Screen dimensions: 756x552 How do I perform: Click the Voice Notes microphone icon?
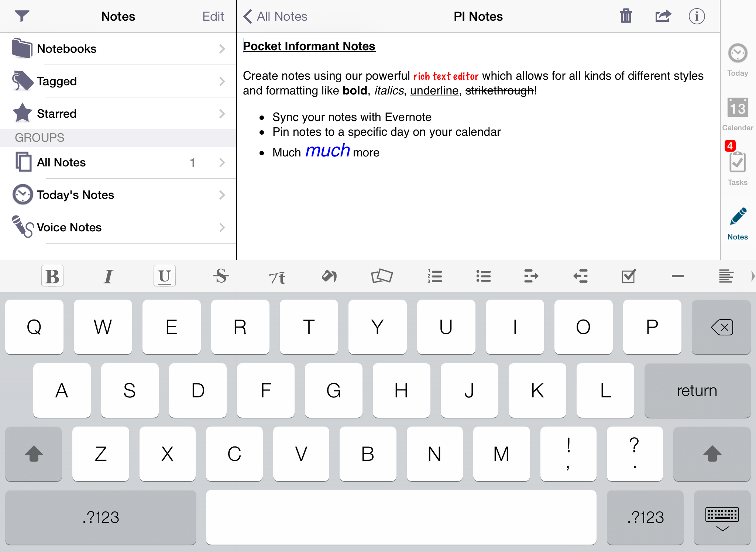[x=23, y=226]
